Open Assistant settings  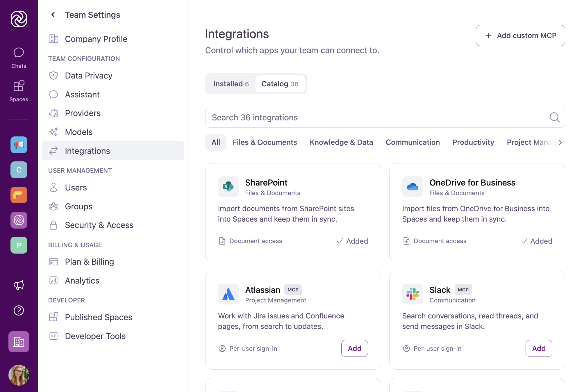(x=113, y=95)
